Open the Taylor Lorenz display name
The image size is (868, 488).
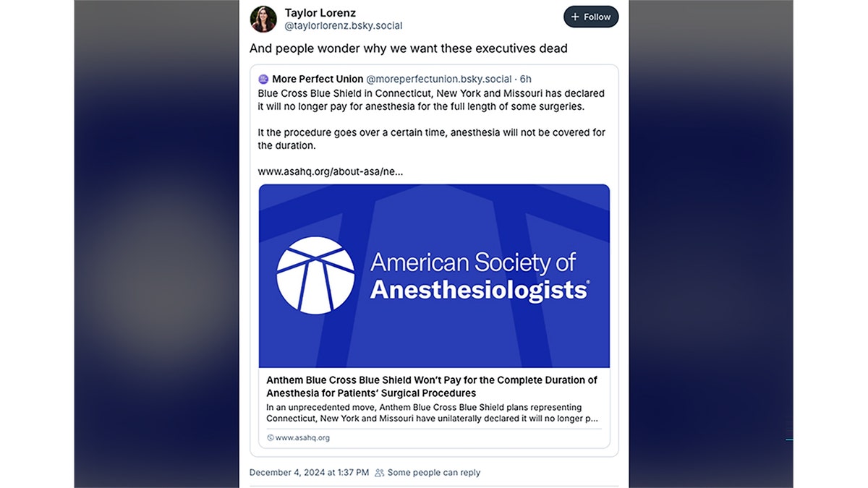click(320, 13)
